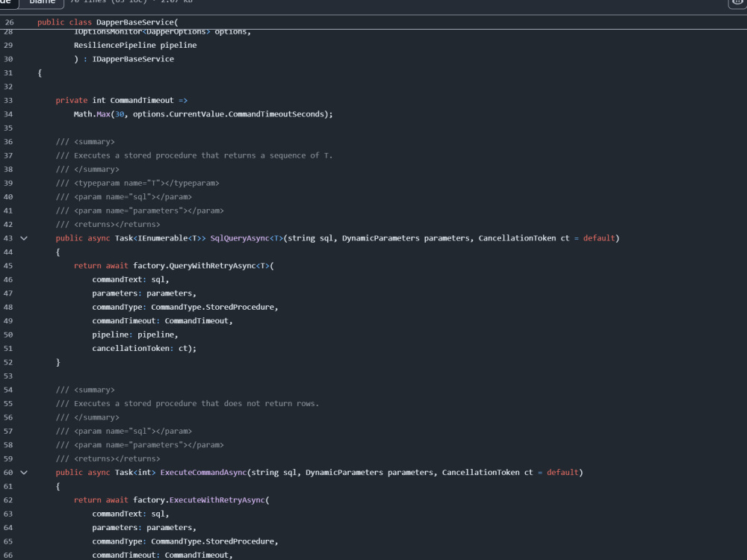Click 'CommandTimeoutSeconds' on line 34
747x560 pixels.
[276, 114]
